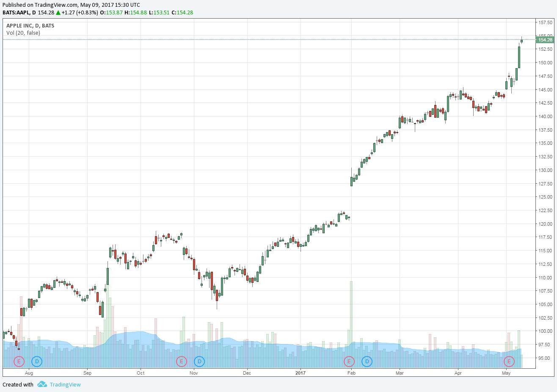Click the dividend D marker in February
557x392 pixels.
tap(367, 362)
